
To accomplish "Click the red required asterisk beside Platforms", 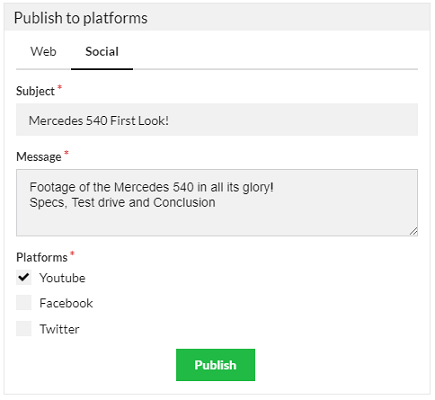I will point(72,254).
